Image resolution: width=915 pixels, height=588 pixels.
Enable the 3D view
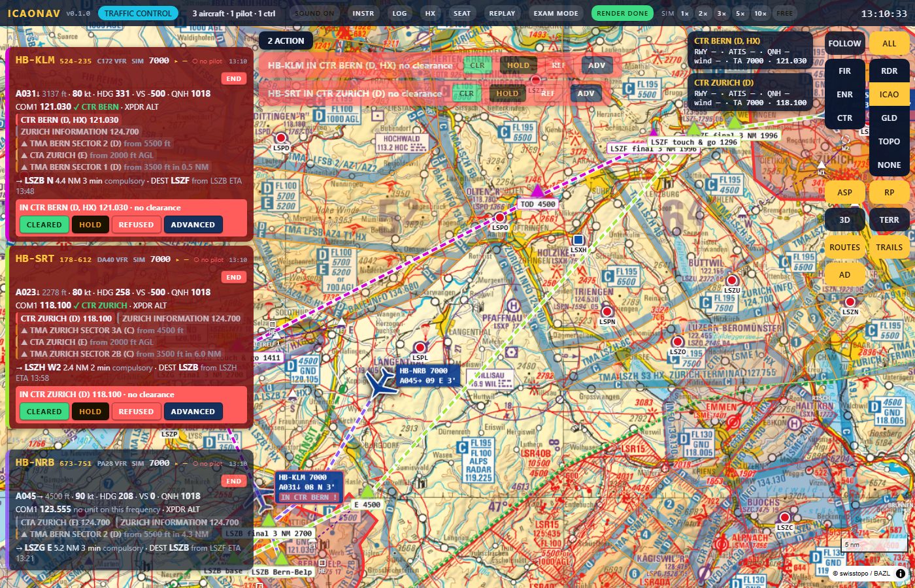tap(844, 220)
